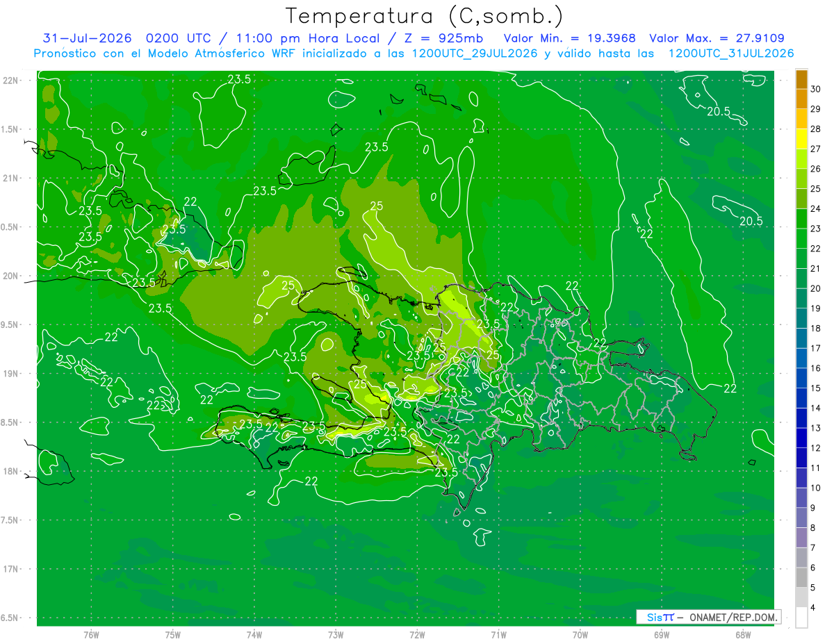Click legend scale value "24"
Image resolution: width=834 pixels, height=644 pixels.
pos(816,208)
